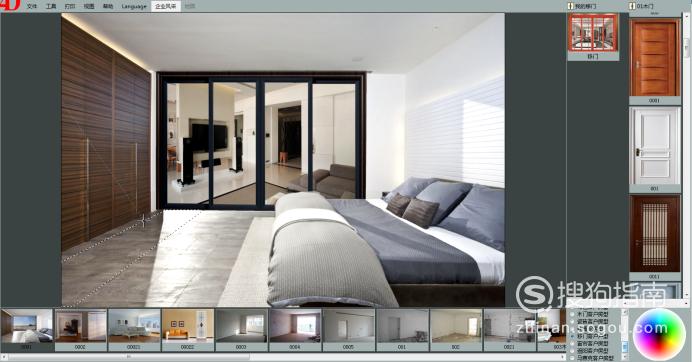Pick a color from the color wheel
Image resolution: width=692 pixels, height=362 pixels.
pyautogui.click(x=659, y=334)
